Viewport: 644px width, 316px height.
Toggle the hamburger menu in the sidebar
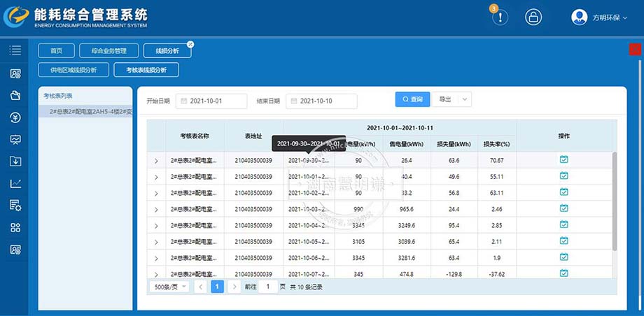tap(15, 50)
